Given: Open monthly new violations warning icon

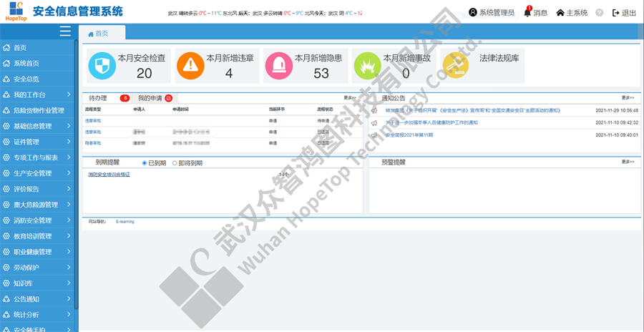Looking at the screenshot, I should [x=190, y=66].
